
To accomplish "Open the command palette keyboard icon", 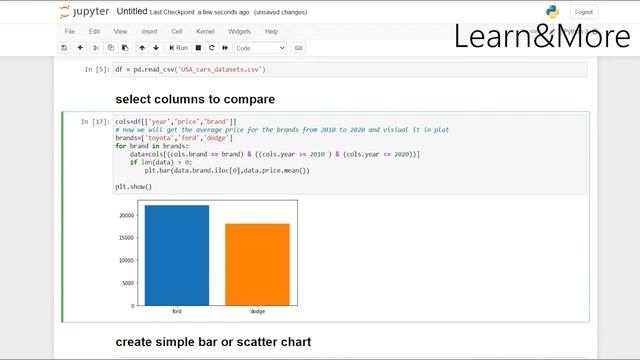I will 298,48.
